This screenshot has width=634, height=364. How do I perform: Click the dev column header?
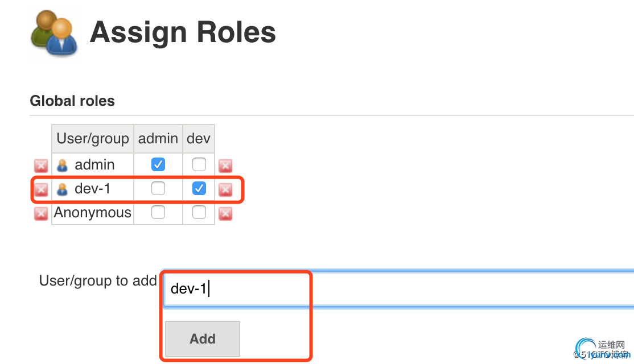[x=199, y=139]
